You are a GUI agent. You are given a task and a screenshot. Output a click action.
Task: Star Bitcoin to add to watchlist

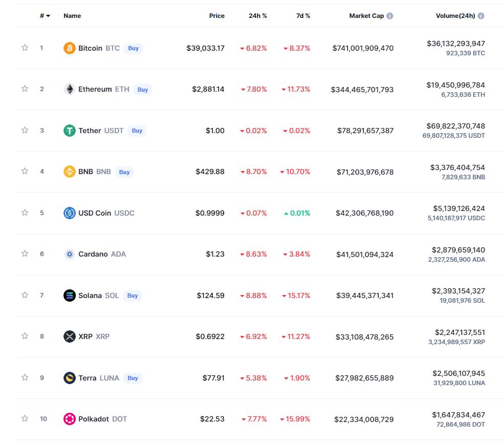(25, 48)
